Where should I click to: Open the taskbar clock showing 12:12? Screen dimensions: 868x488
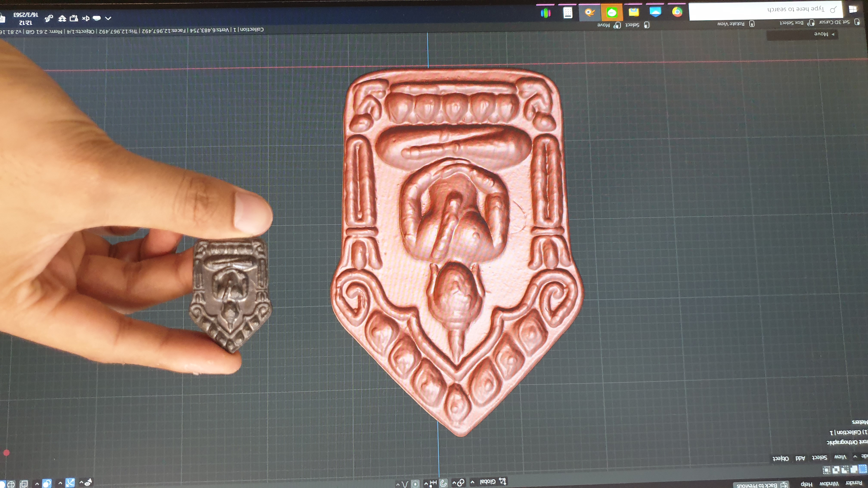pyautogui.click(x=26, y=19)
